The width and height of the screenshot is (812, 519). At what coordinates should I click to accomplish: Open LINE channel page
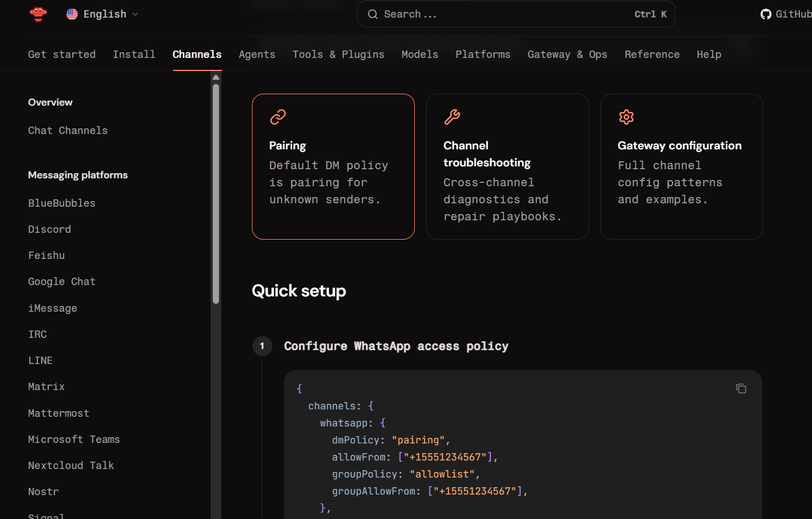pyautogui.click(x=40, y=361)
